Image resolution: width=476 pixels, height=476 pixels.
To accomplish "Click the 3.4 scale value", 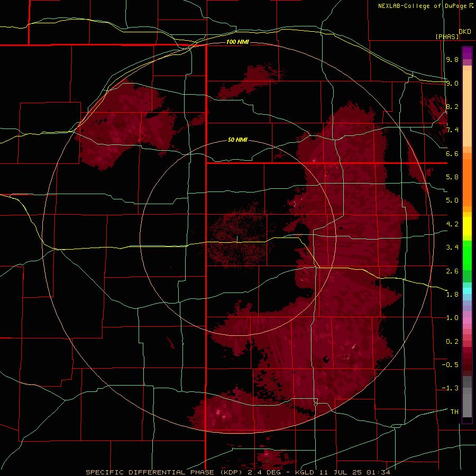I will tap(452, 248).
